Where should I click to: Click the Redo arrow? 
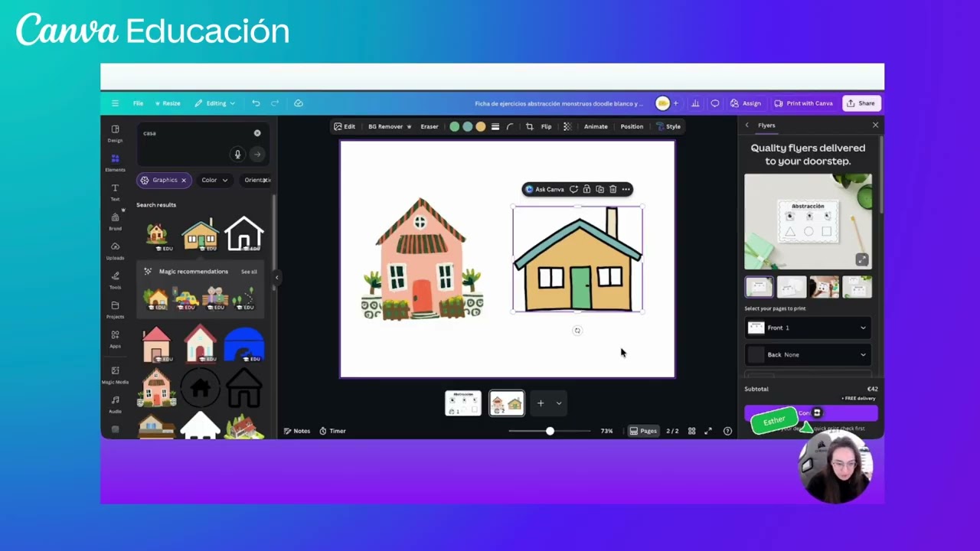(x=275, y=103)
